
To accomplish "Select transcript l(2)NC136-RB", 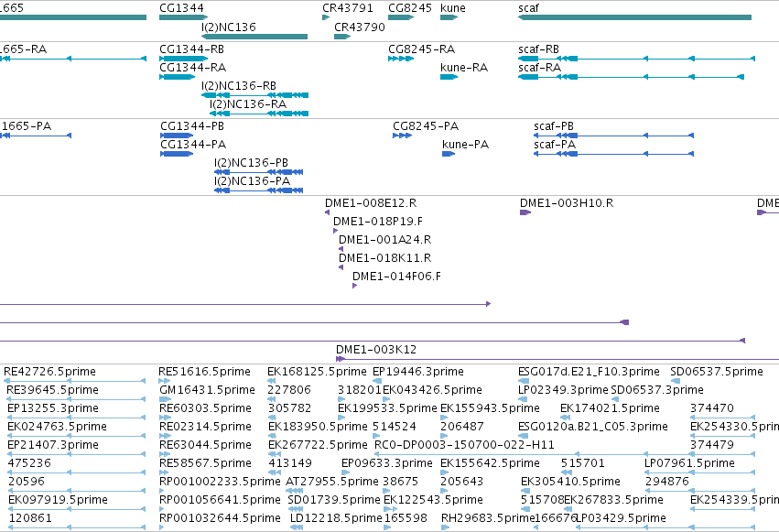I will tap(254, 95).
